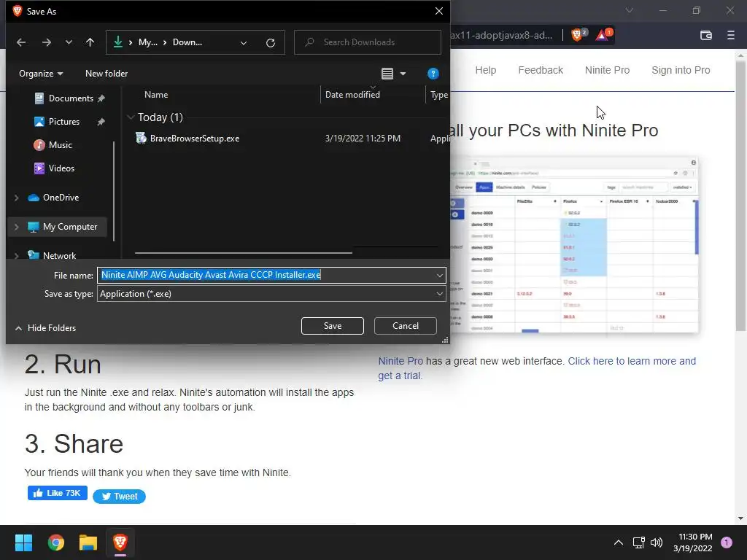Viewport: 747px width, 560px height.
Task: Go up one folder level
Action: [x=90, y=42]
